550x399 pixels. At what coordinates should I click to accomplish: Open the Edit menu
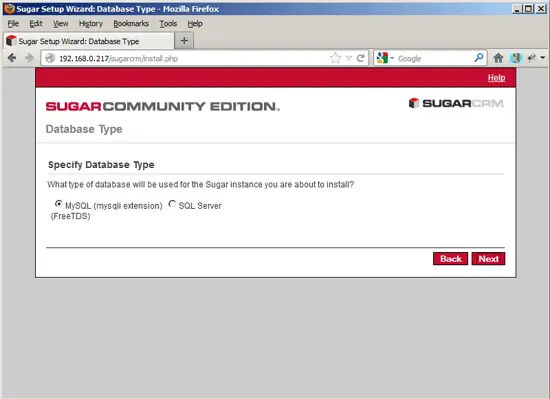(x=36, y=23)
